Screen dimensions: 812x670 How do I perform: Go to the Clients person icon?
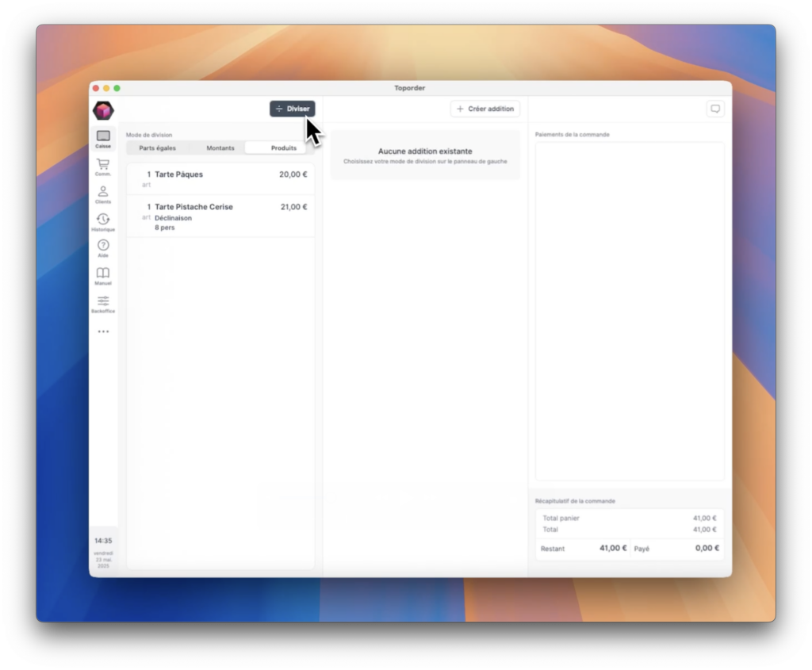pyautogui.click(x=103, y=192)
